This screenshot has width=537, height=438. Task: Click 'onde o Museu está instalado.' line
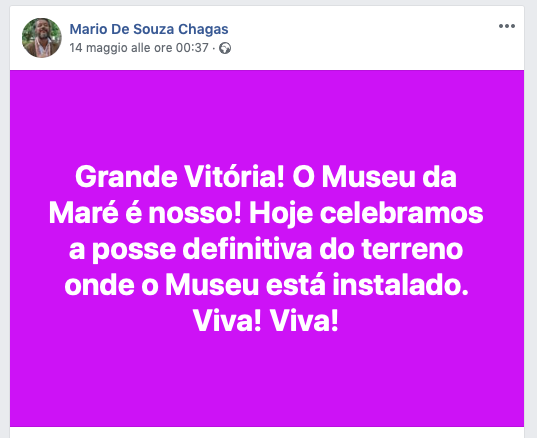266,285
